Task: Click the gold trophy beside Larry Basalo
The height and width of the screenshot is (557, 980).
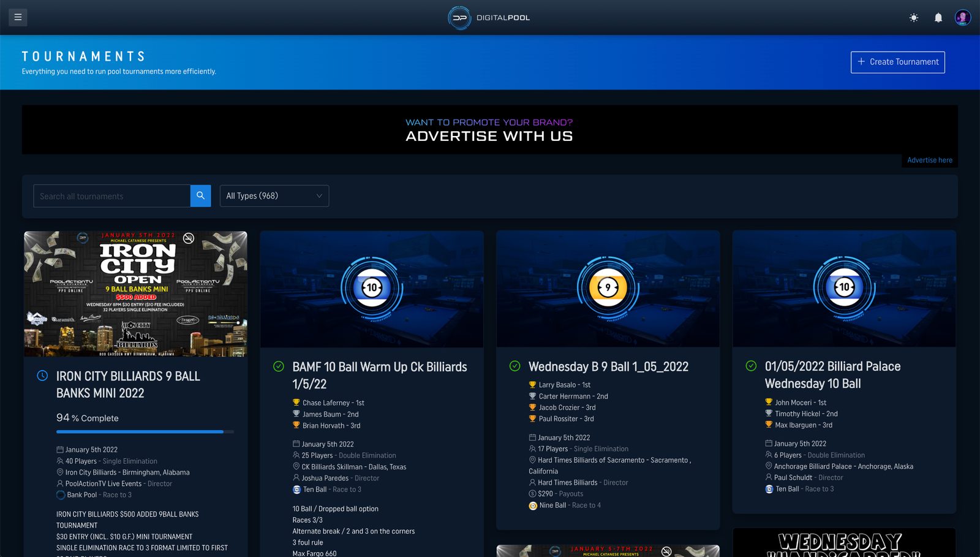Action: tap(532, 385)
